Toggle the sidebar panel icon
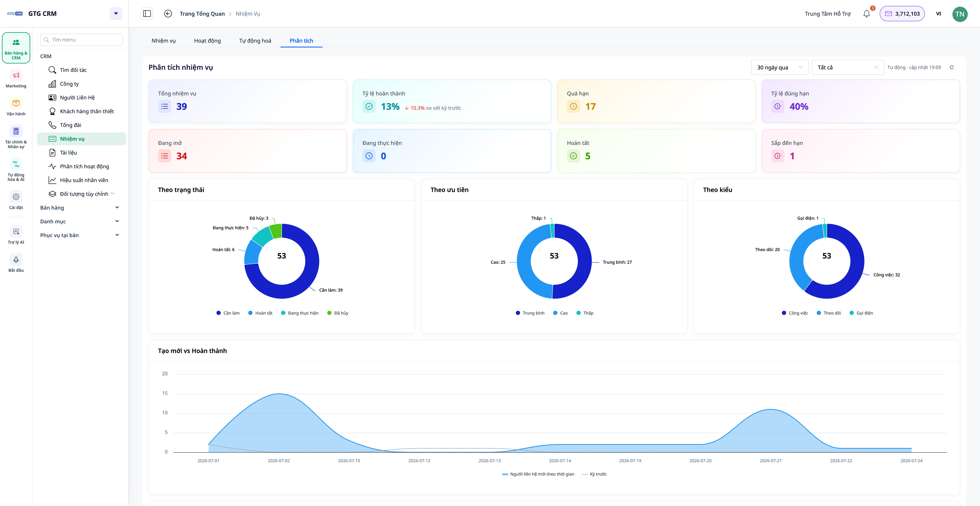Screen dimensions: 980x506 pos(147,14)
